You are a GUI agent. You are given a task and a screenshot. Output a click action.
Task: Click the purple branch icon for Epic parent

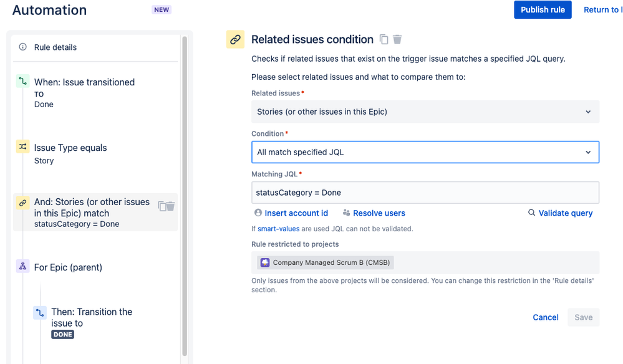(x=23, y=267)
